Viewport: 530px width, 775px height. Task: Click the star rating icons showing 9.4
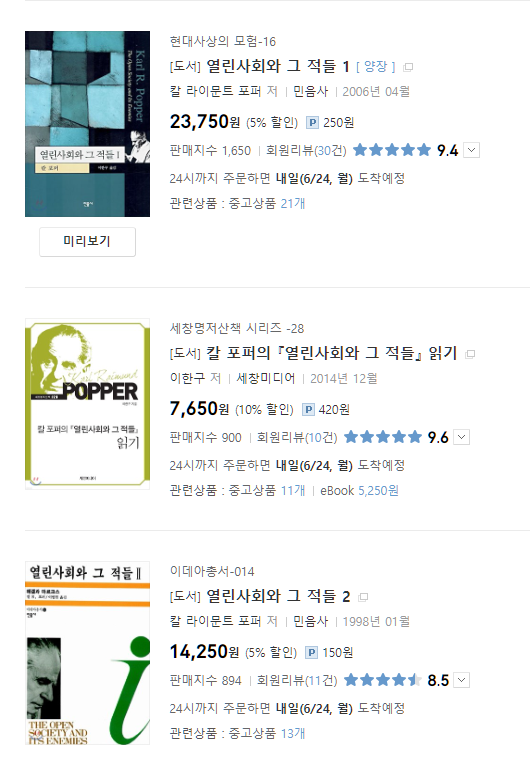[392, 150]
